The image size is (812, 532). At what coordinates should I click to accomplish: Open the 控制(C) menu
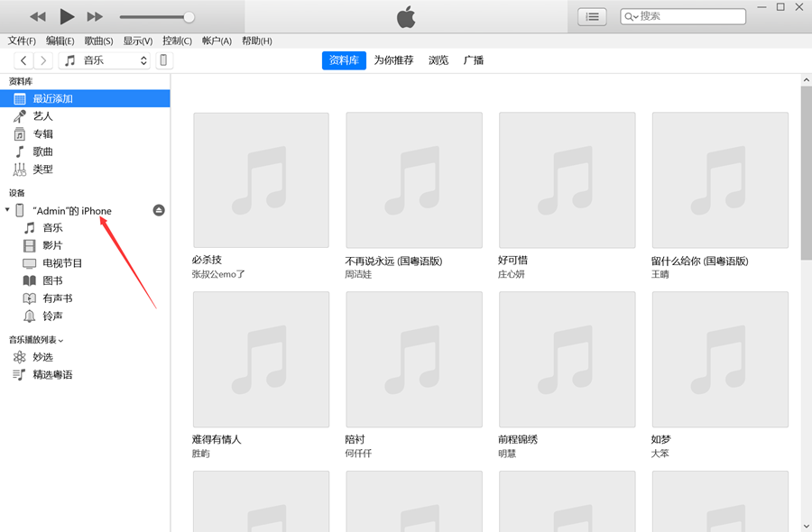(177, 41)
